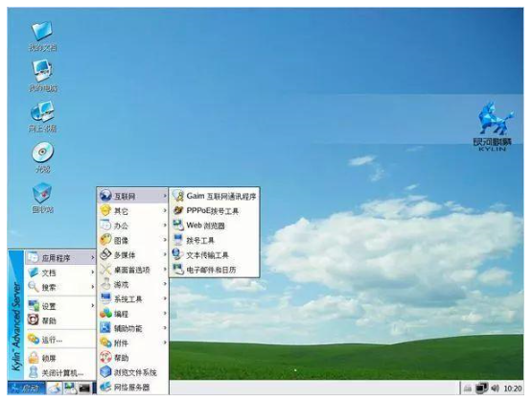Open 网络服务器 in the applications menu
The image size is (532, 402).
(132, 387)
